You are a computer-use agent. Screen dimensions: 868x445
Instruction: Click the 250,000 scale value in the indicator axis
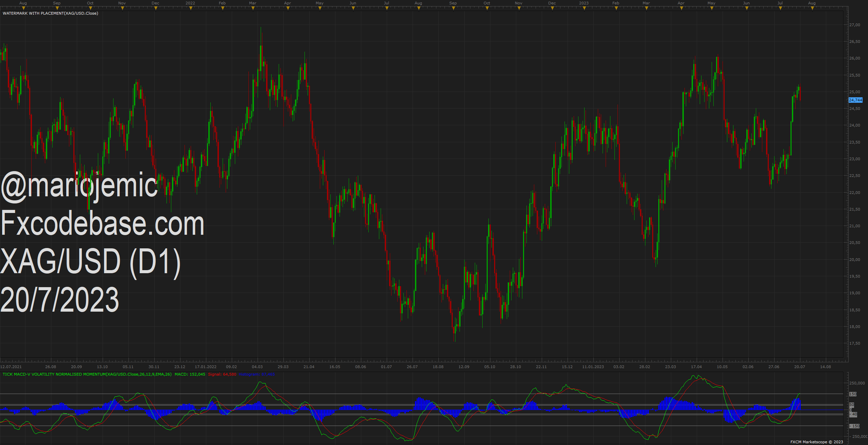coord(857,383)
